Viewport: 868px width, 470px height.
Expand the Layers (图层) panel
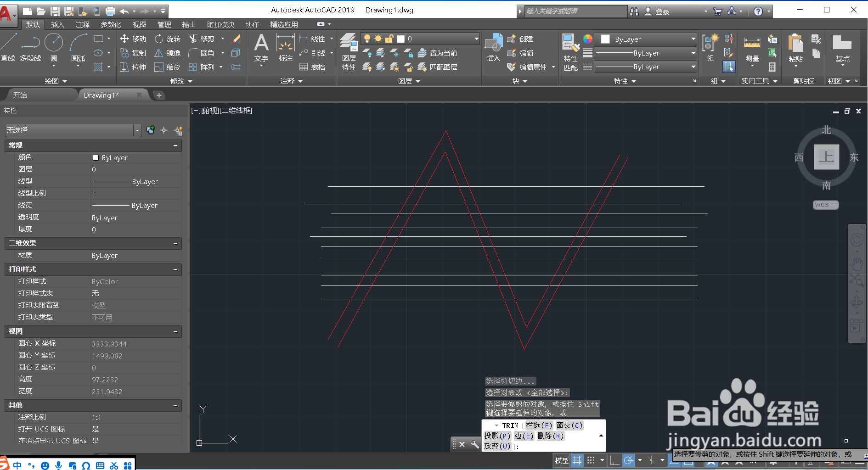pos(409,81)
